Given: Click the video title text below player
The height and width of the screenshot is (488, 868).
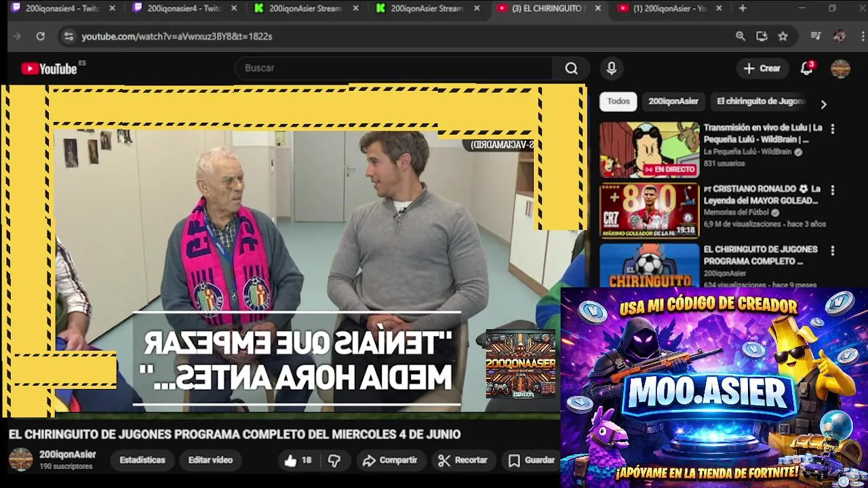Looking at the screenshot, I should (235, 434).
